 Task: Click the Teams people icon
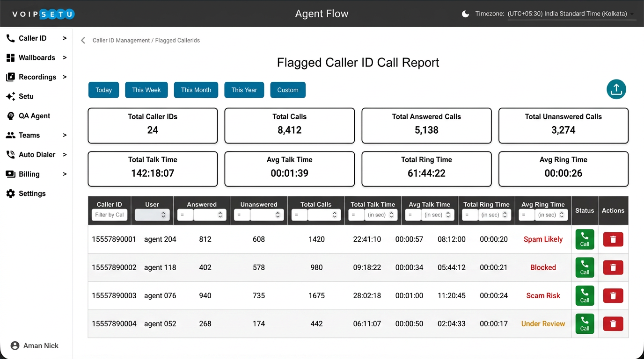10,135
